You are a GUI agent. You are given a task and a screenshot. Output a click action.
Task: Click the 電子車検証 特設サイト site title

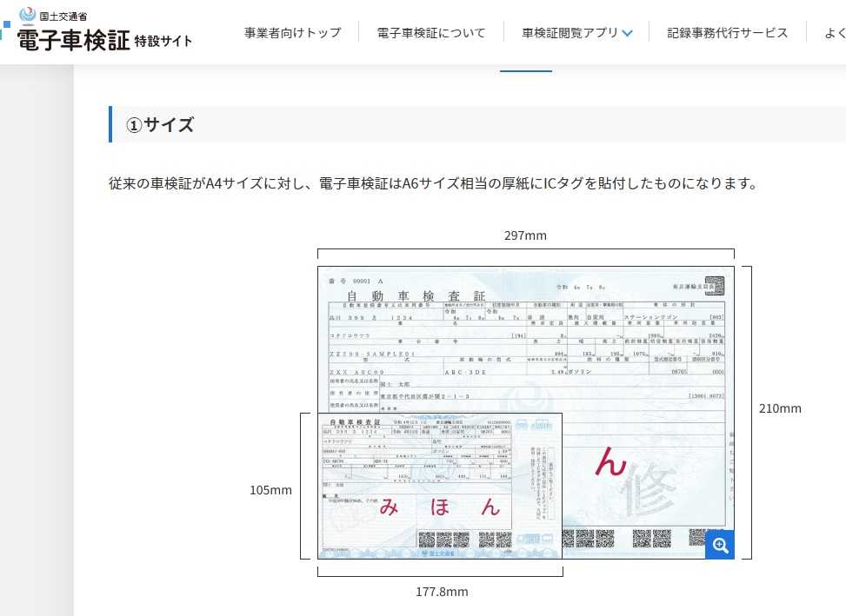tap(104, 40)
